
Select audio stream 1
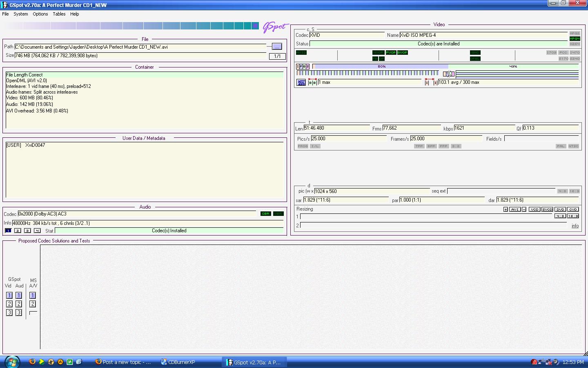[x=8, y=231]
